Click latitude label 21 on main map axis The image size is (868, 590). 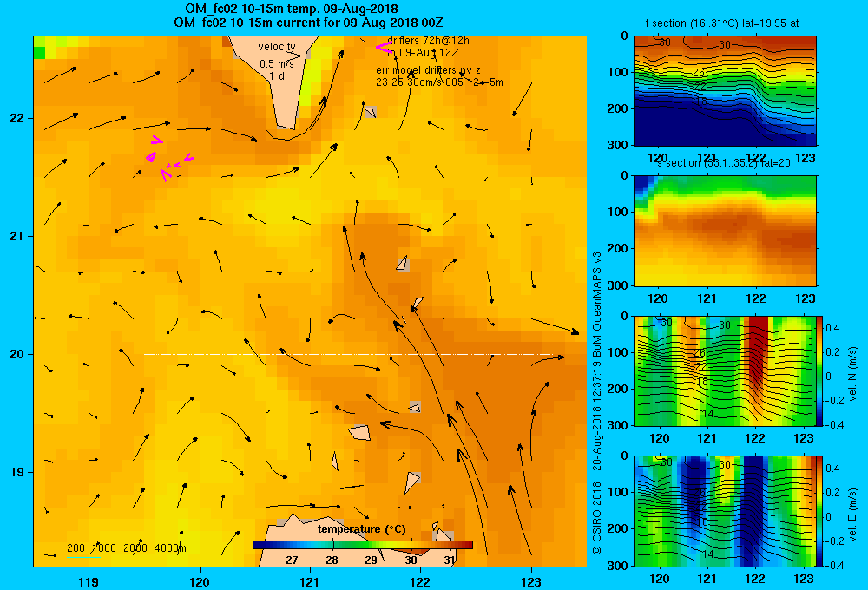(x=17, y=236)
